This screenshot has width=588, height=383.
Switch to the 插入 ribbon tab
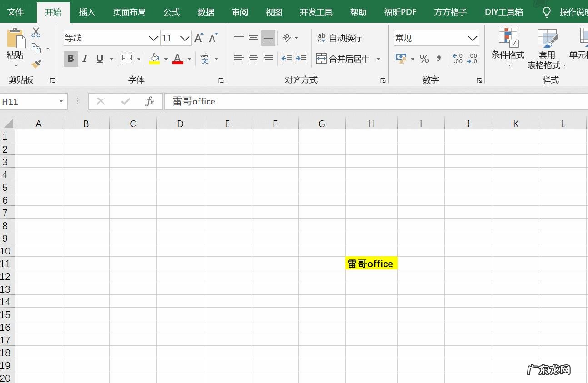pyautogui.click(x=87, y=12)
